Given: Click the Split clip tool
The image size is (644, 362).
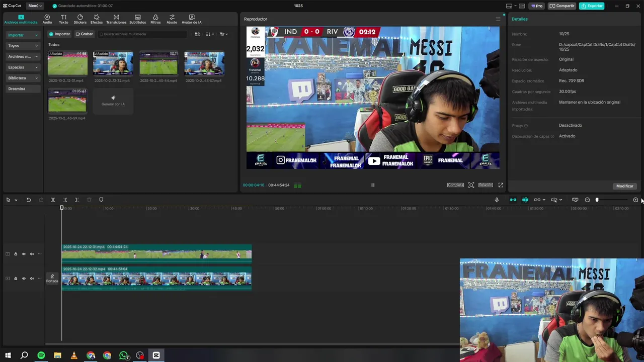Looking at the screenshot, I should pyautogui.click(x=53, y=200).
